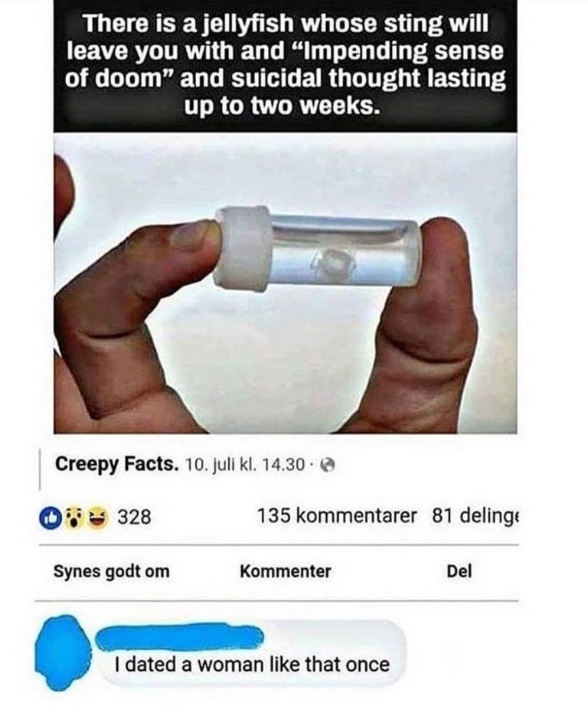Viewport: 588px width, 716px height.
Task: Click the Del share button
Action: (459, 571)
